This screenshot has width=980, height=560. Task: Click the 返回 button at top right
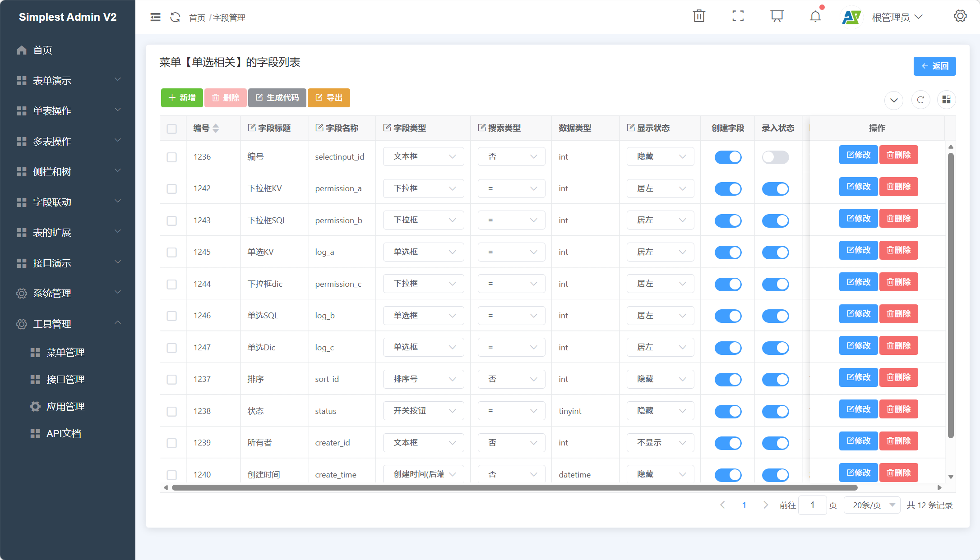[935, 66]
